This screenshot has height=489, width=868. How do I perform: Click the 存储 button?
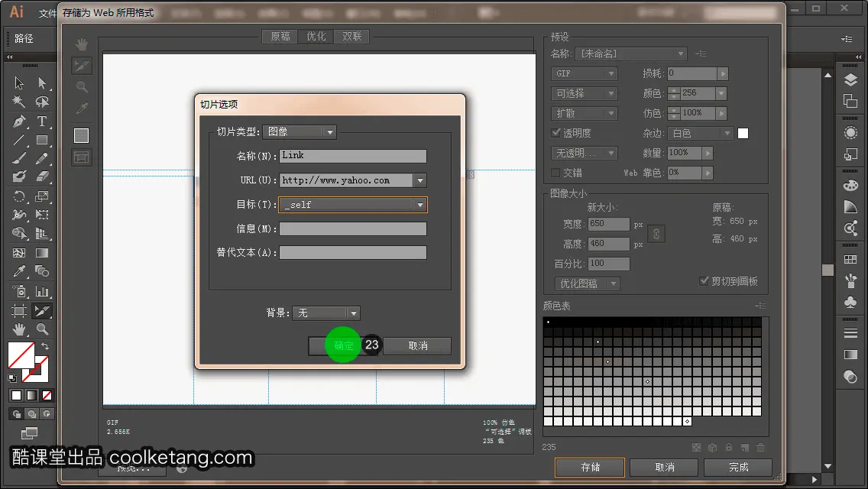coord(590,467)
